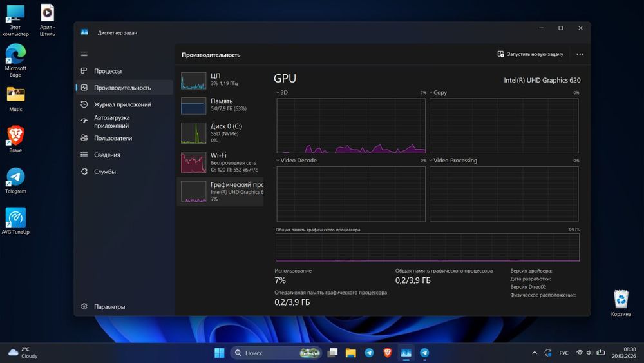Open the three-dot more options menu
644x363 pixels.
580,54
